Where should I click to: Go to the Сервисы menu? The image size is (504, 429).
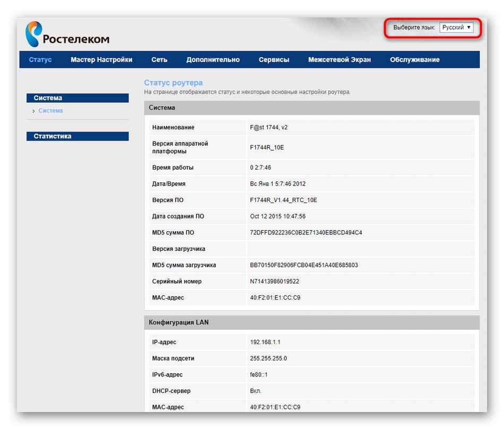point(274,60)
